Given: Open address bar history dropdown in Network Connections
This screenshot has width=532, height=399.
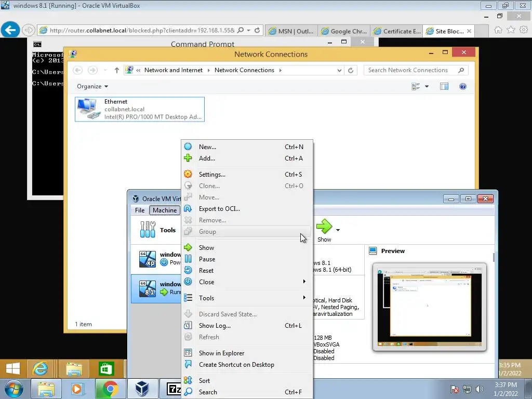Looking at the screenshot, I should click(x=339, y=70).
